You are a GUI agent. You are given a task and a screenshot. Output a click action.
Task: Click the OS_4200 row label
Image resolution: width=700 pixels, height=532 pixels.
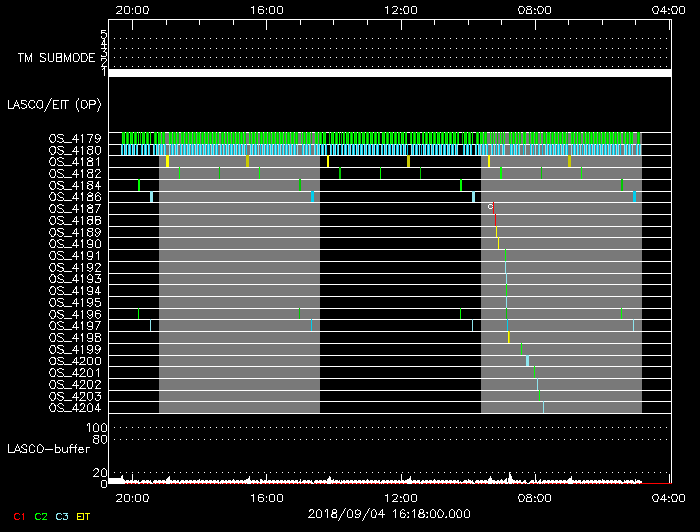coord(75,361)
